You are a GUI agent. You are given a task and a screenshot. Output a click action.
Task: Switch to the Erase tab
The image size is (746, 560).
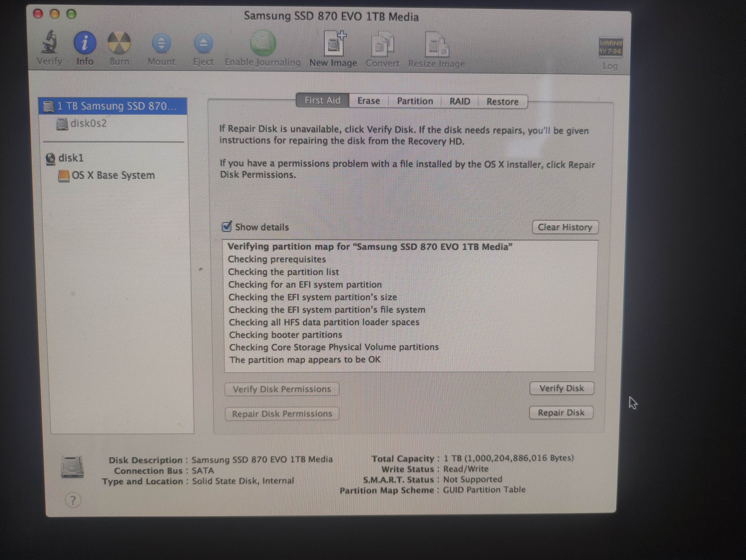(369, 101)
